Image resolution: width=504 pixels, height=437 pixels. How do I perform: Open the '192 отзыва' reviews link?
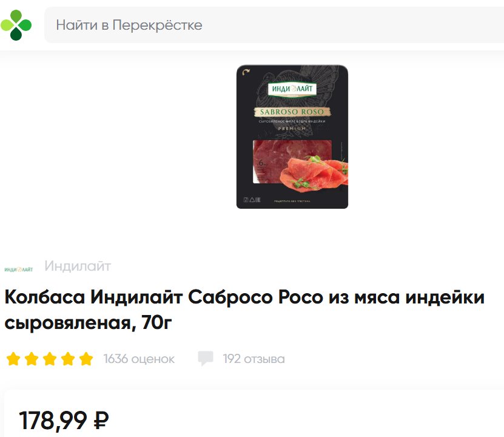pyautogui.click(x=254, y=359)
